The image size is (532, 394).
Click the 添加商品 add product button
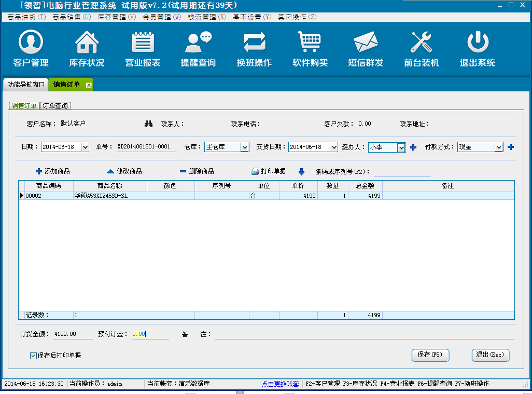coord(52,171)
